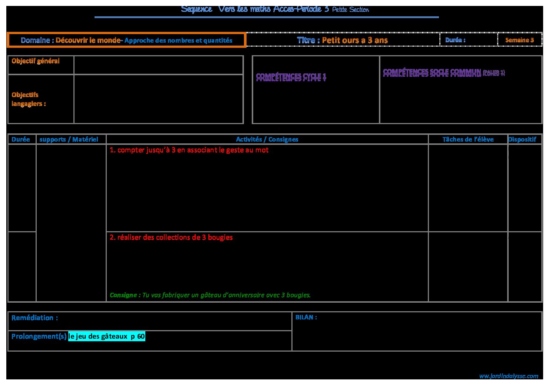Click '2. réaliser des collections de 3 bougies'
The height and width of the screenshot is (392, 555).
pos(171,237)
